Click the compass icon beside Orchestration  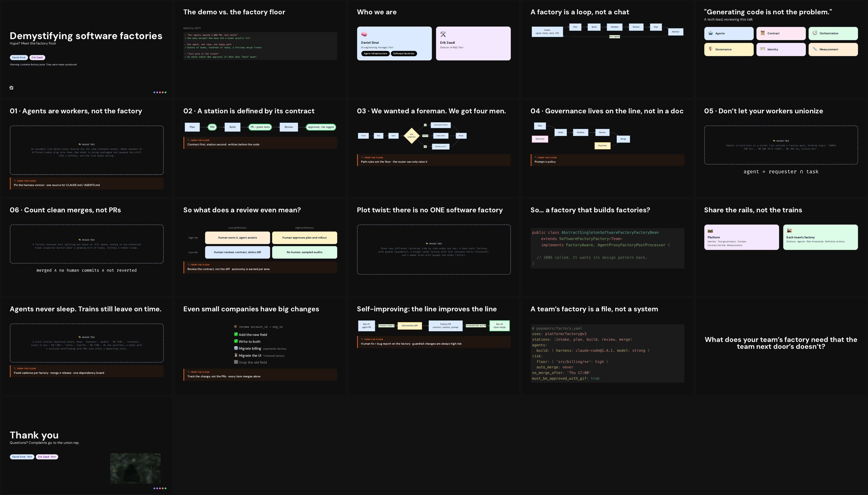click(x=815, y=33)
